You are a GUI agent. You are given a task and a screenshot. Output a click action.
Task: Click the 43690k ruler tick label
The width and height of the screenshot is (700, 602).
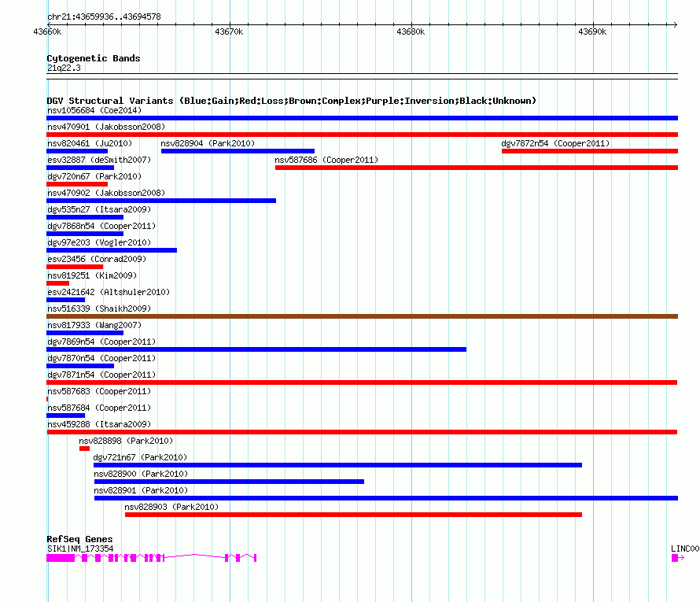point(592,31)
